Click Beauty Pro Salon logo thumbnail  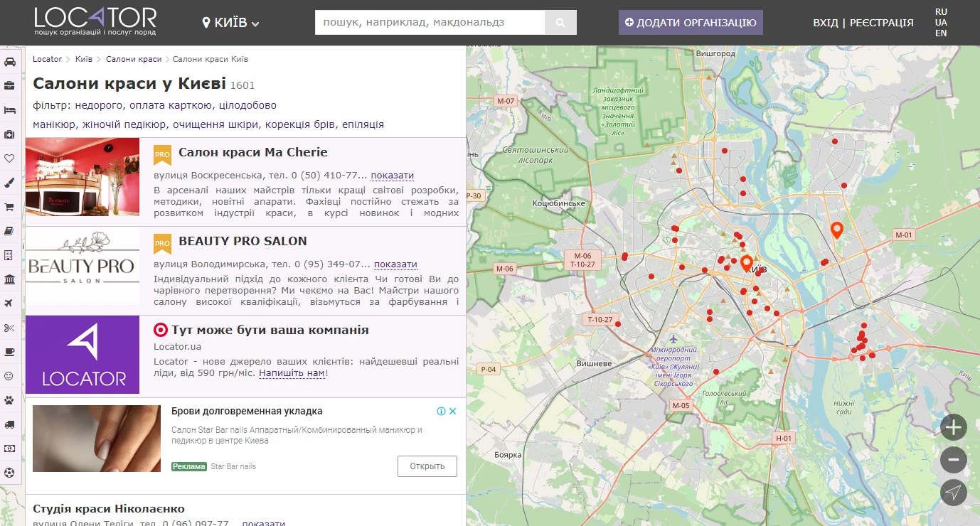[82, 266]
